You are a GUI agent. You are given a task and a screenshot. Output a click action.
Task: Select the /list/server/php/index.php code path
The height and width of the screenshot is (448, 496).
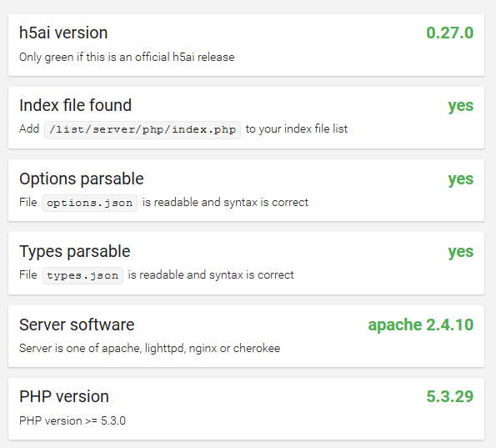[143, 130]
